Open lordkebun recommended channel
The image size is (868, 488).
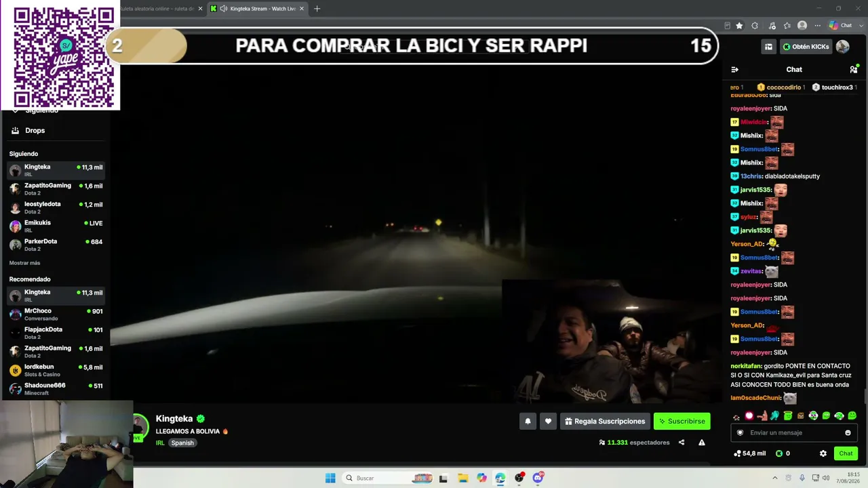click(x=56, y=370)
